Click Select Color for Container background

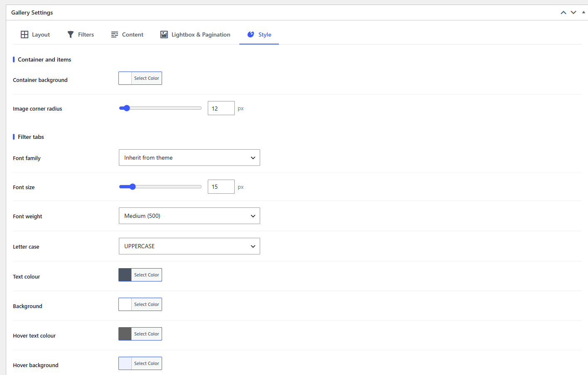click(x=147, y=78)
